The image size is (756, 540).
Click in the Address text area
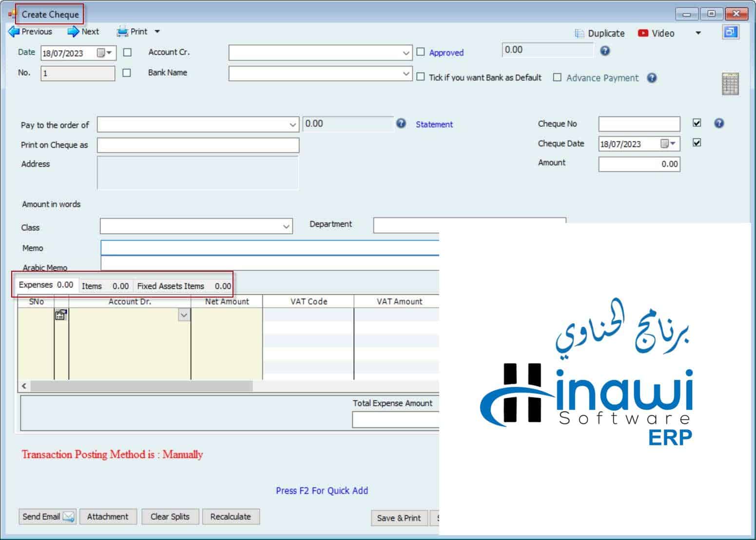click(x=198, y=173)
